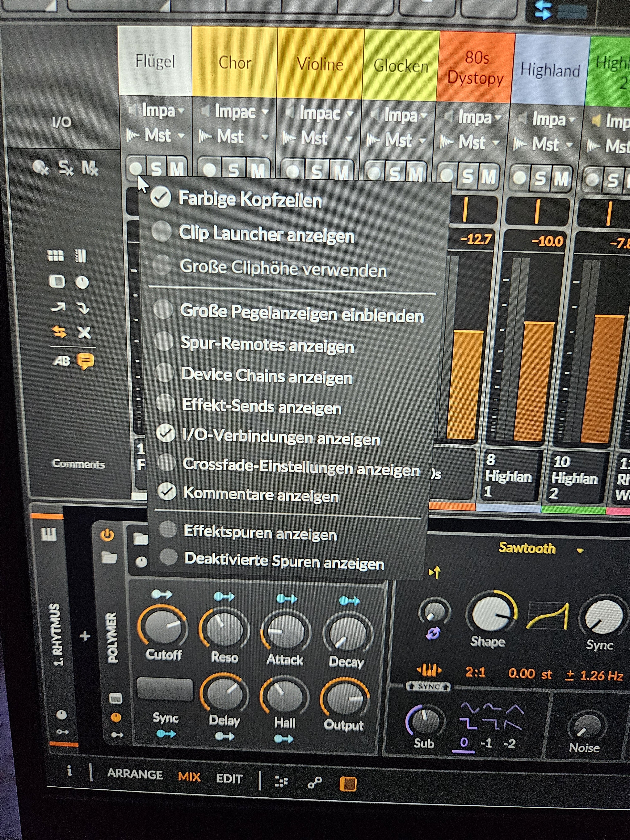The image size is (630, 840).
Task: Open the automation nodes icon in footer
Action: pyautogui.click(x=314, y=782)
